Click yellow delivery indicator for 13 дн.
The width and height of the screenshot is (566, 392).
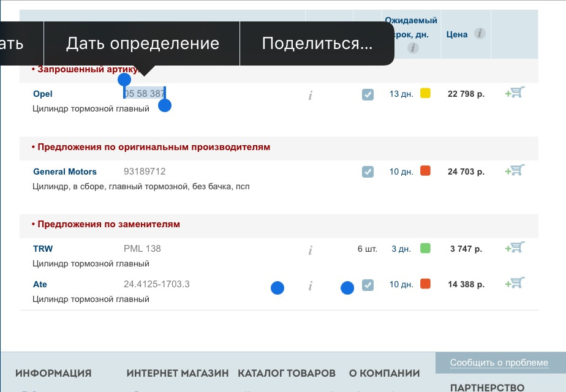tap(425, 93)
